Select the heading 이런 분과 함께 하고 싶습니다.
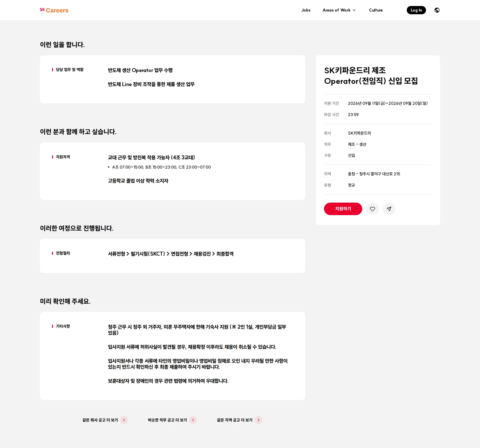This screenshot has width=480, height=448. point(78,132)
